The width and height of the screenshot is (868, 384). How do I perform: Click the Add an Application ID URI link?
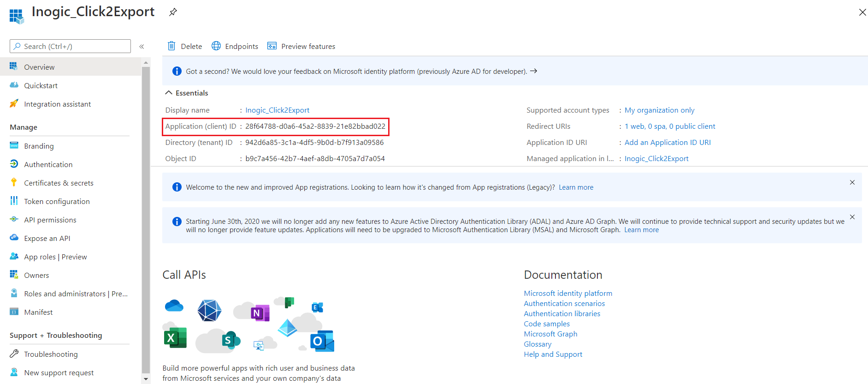coord(667,142)
